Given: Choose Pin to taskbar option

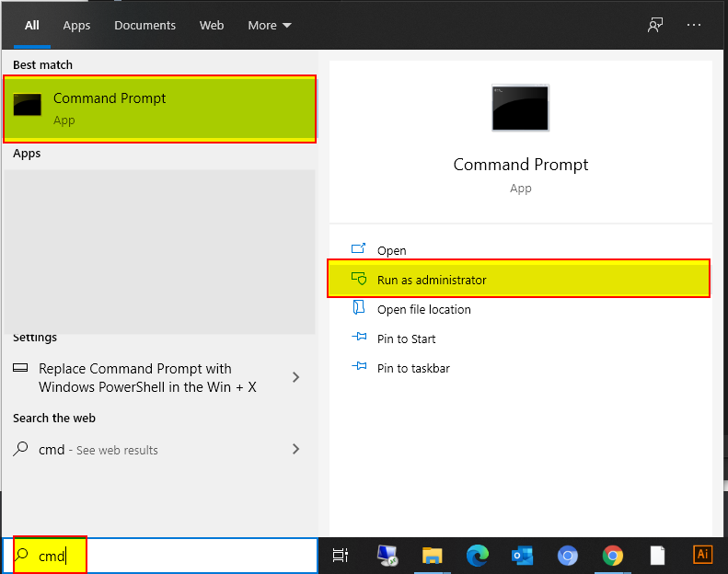Looking at the screenshot, I should click(x=412, y=368).
